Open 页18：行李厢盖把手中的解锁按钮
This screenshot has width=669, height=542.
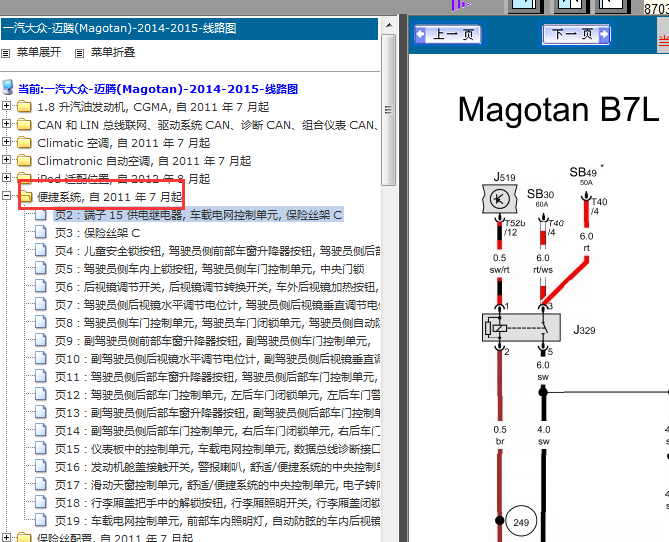[217, 503]
